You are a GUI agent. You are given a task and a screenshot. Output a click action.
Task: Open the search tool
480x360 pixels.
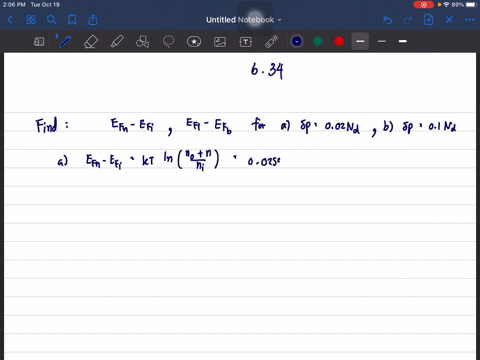click(51, 20)
